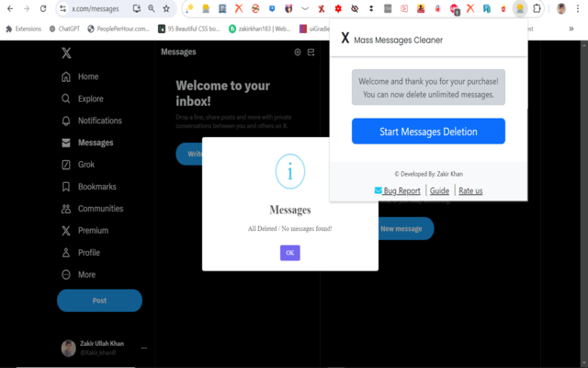Click the extension icon with badge 1
Screen dimensions: 588x368
[x=454, y=9]
